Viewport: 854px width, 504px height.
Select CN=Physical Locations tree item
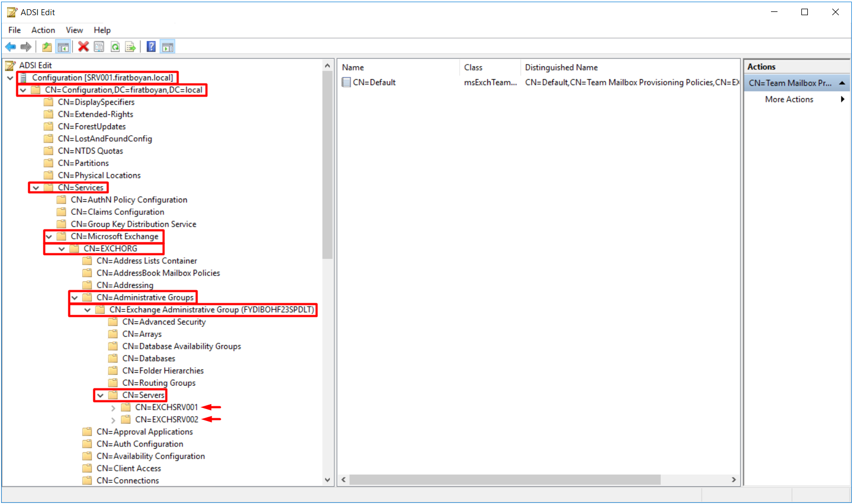99,175
